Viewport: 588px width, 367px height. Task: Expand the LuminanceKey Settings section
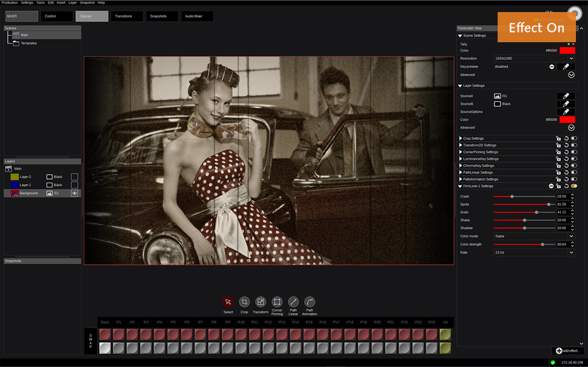tap(461, 159)
